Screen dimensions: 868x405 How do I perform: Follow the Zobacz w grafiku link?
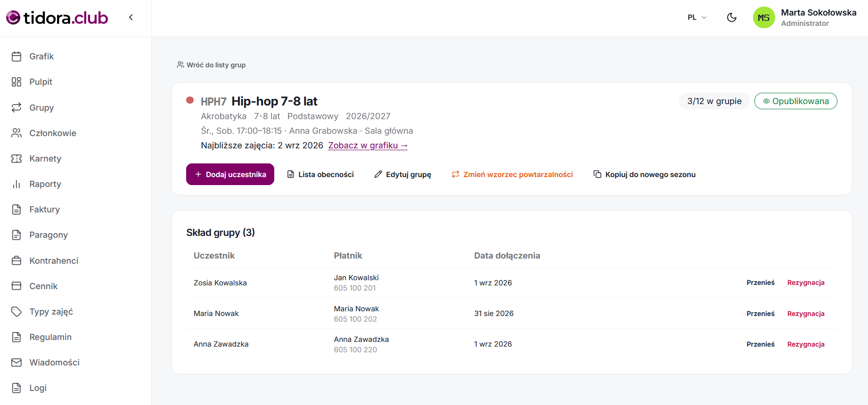[x=368, y=146]
